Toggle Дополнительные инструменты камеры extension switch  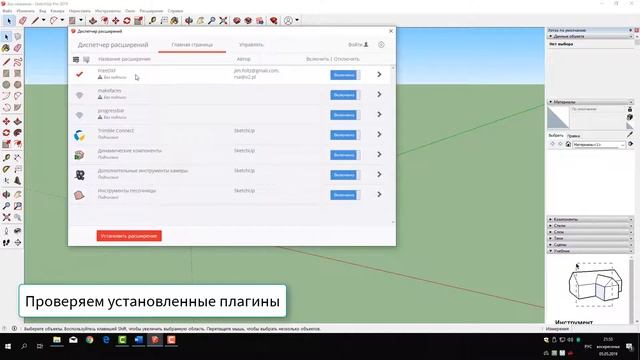pyautogui.click(x=345, y=175)
